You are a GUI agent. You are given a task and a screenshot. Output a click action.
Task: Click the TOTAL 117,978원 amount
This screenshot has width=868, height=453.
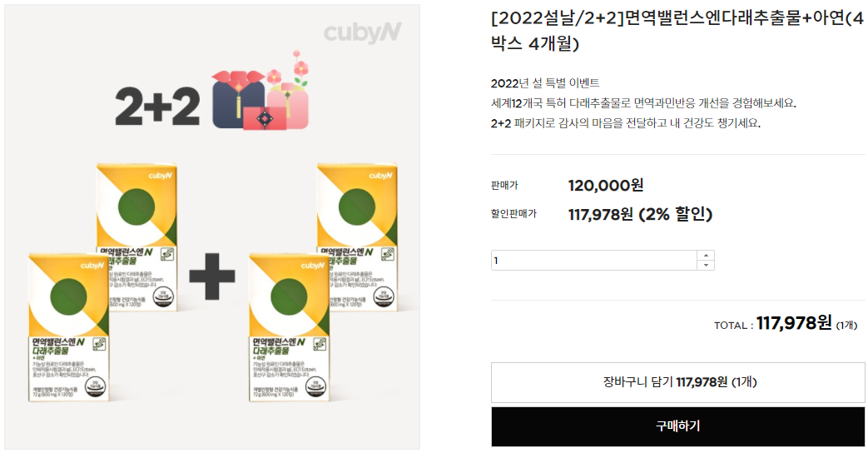click(x=794, y=323)
